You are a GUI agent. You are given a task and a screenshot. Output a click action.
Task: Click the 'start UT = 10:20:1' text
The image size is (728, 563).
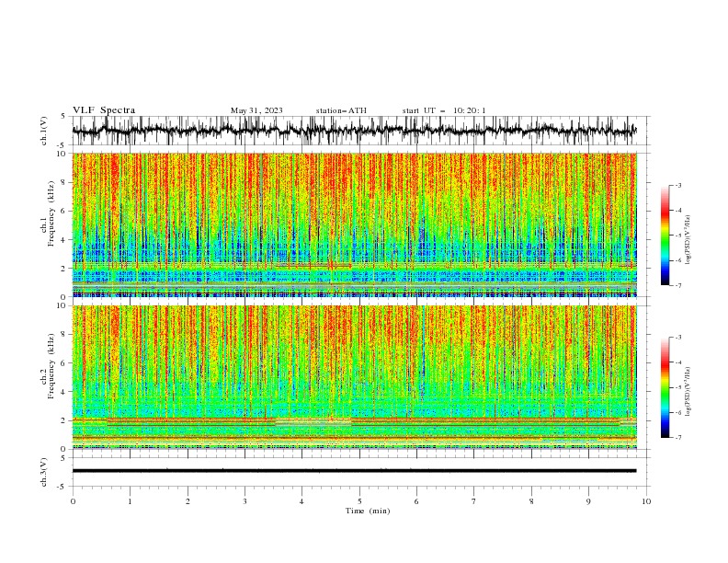(x=444, y=110)
